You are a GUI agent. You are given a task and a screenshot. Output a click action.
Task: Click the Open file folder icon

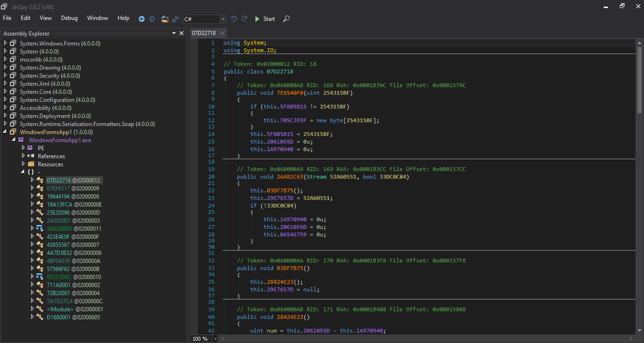pyautogui.click(x=164, y=19)
